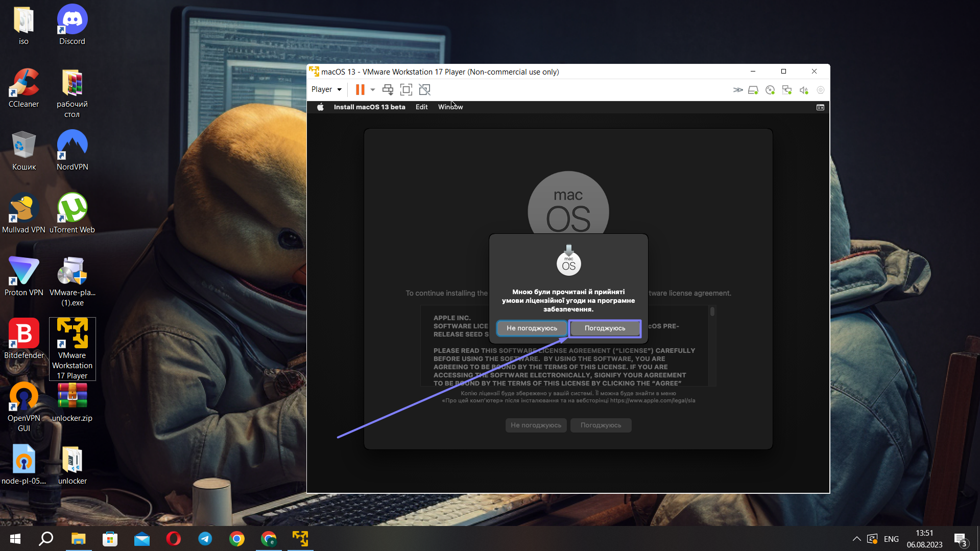Open the first Chrome icon in the taskbar
The image size is (980, 551).
[x=237, y=539]
